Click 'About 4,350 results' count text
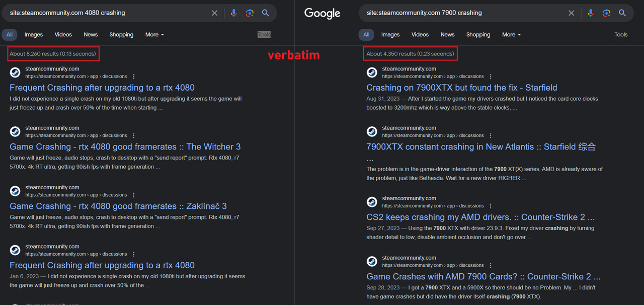The height and width of the screenshot is (305, 644). click(410, 54)
